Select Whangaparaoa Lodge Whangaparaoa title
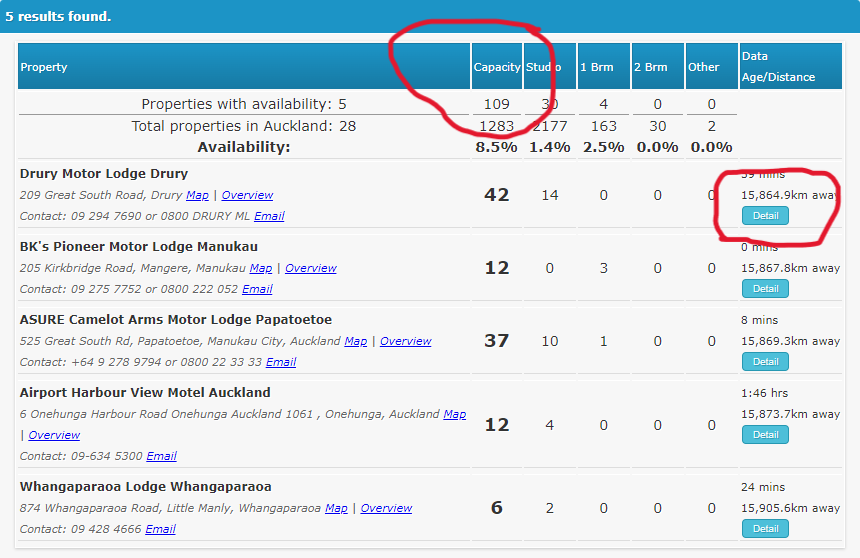Viewport: 860px width, 558px height. tap(146, 487)
